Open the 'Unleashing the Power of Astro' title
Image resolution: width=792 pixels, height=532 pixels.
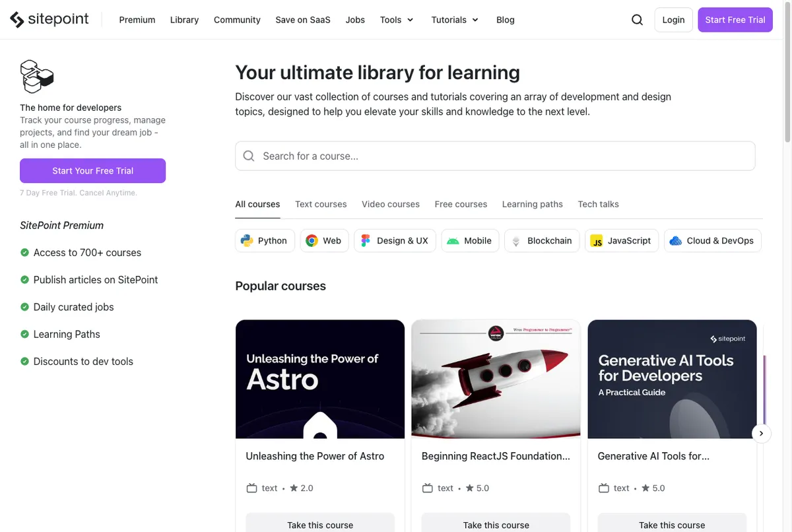(315, 456)
